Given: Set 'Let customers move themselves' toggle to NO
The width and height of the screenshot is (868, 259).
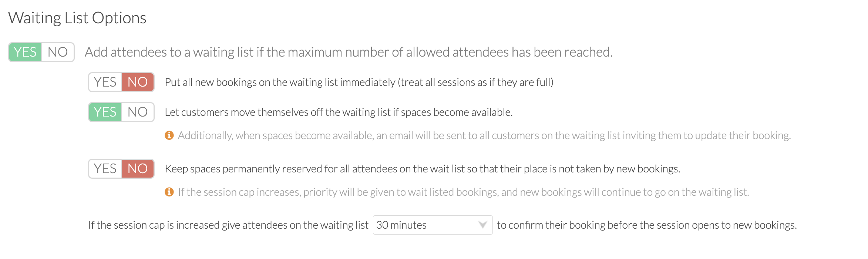Looking at the screenshot, I should [138, 112].
